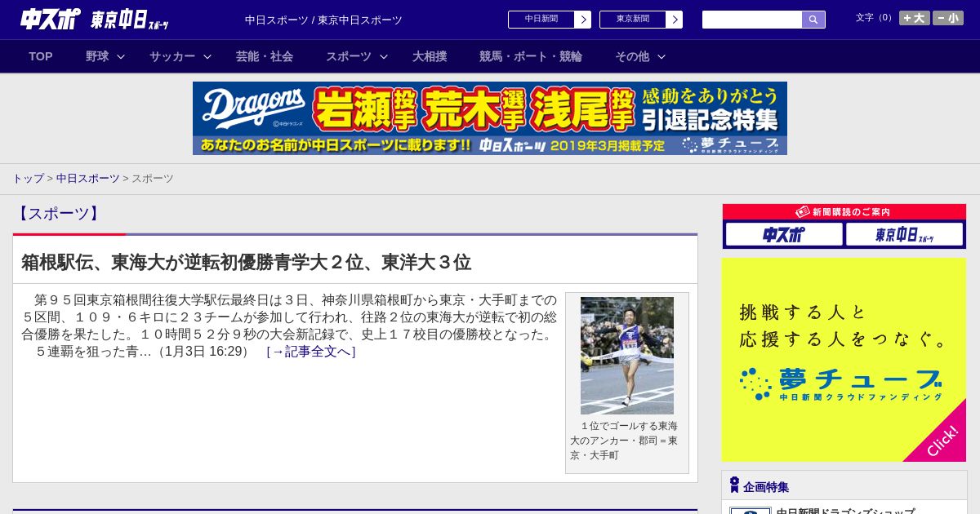Increase text size with 大 button
This screenshot has height=514, width=980.
tap(915, 18)
